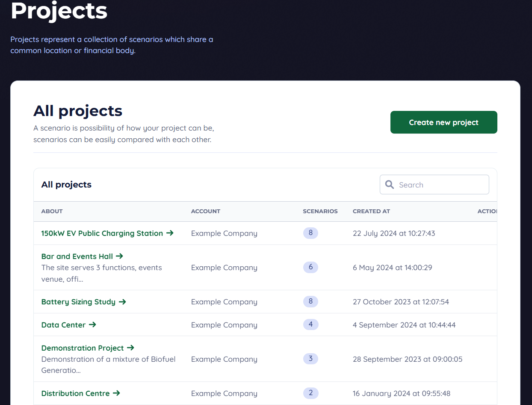Click arrow icon beside 150kW EV Charging Station
The height and width of the screenshot is (405, 532).
170,233
